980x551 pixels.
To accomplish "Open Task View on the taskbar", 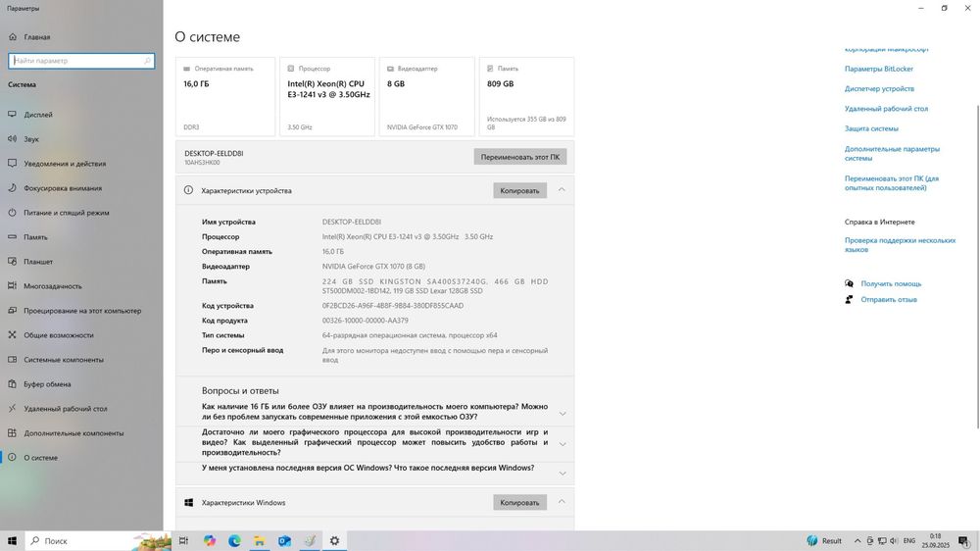I will [x=184, y=541].
